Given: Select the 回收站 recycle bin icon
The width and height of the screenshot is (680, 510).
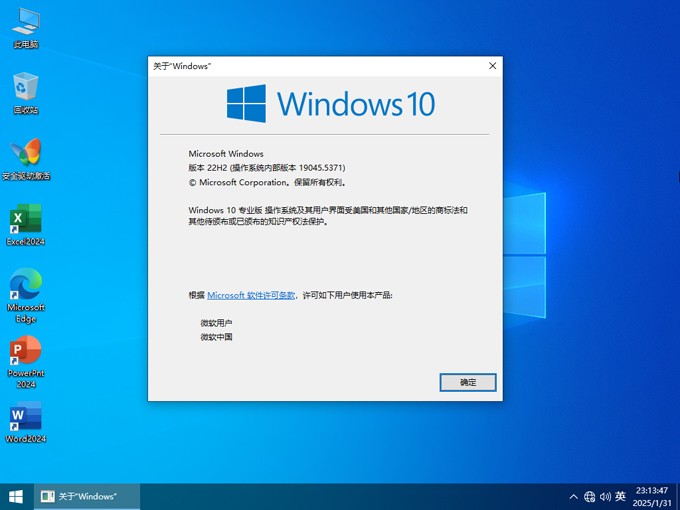Looking at the screenshot, I should [26, 93].
